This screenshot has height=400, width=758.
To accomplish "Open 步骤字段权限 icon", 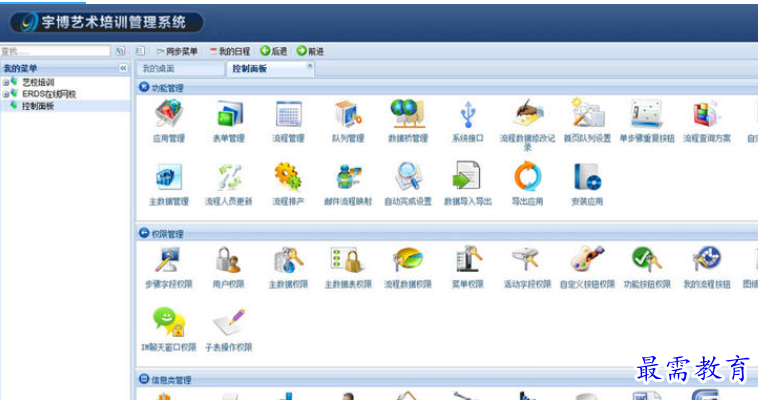I will [169, 260].
